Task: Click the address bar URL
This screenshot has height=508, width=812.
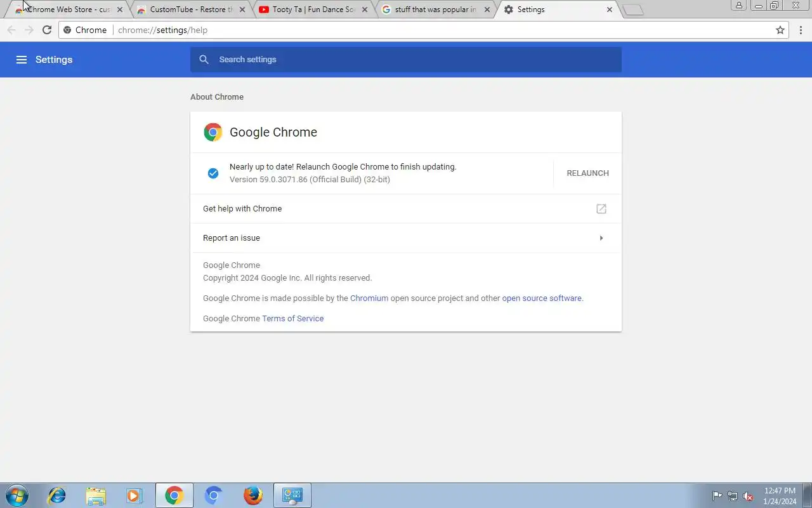Action: click(162, 30)
